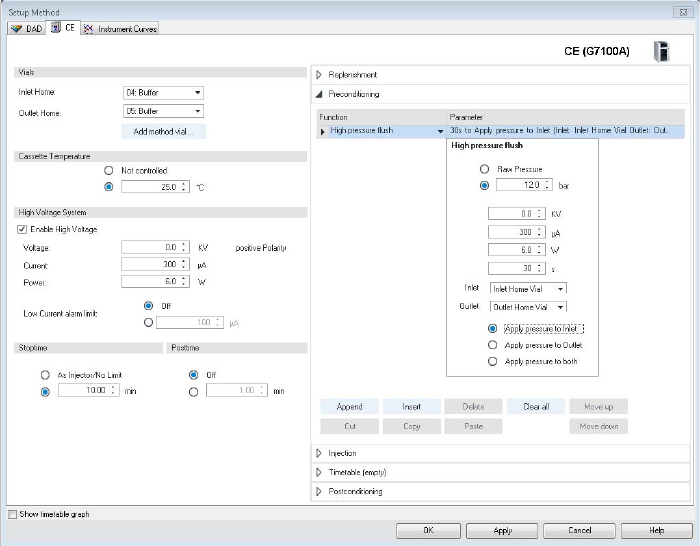Open the Instrument Curves tab
The height and width of the screenshot is (546, 700).
coord(120,29)
